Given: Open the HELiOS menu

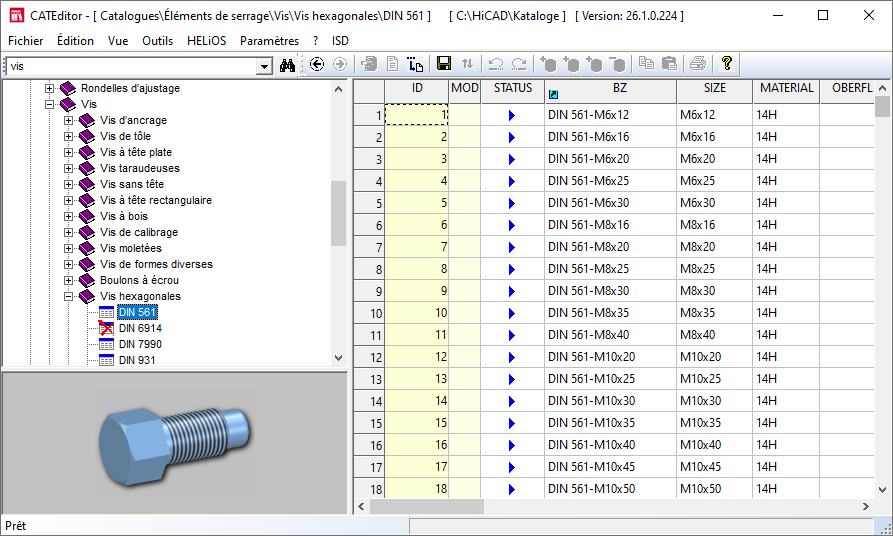Looking at the screenshot, I should (x=206, y=41).
